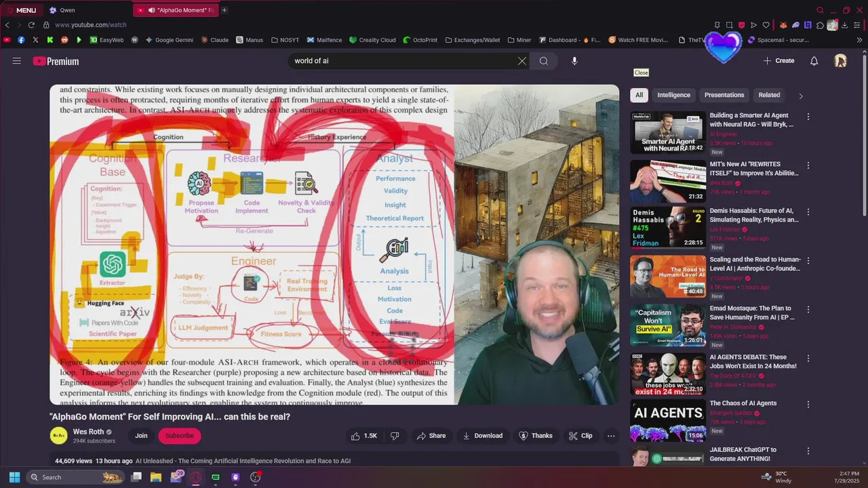868x488 pixels.
Task: Open the Manus bookmark
Action: (250, 40)
